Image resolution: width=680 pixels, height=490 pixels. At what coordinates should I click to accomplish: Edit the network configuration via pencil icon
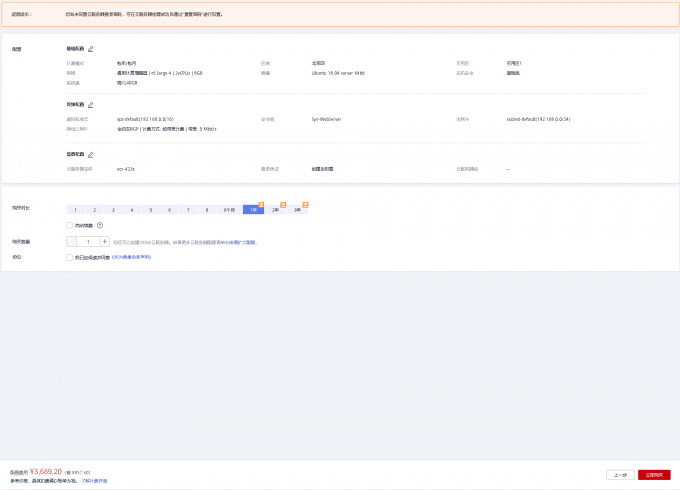pyautogui.click(x=91, y=104)
